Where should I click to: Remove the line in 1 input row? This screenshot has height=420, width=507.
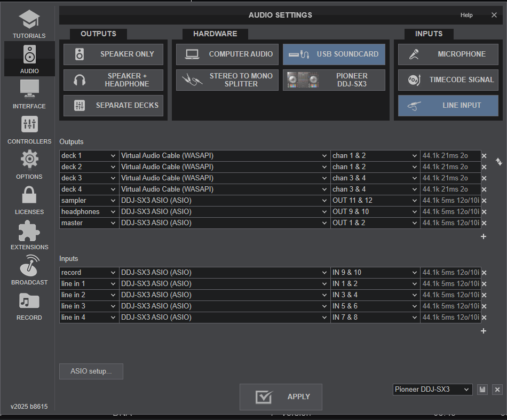(484, 284)
